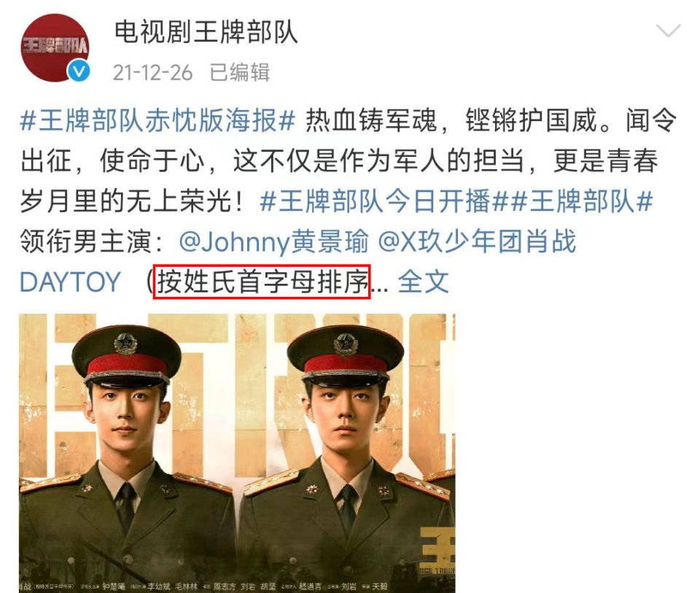Viewport: 700px width, 593px height.
Task: Tap the blue verified V badge
Action: pos(79,71)
